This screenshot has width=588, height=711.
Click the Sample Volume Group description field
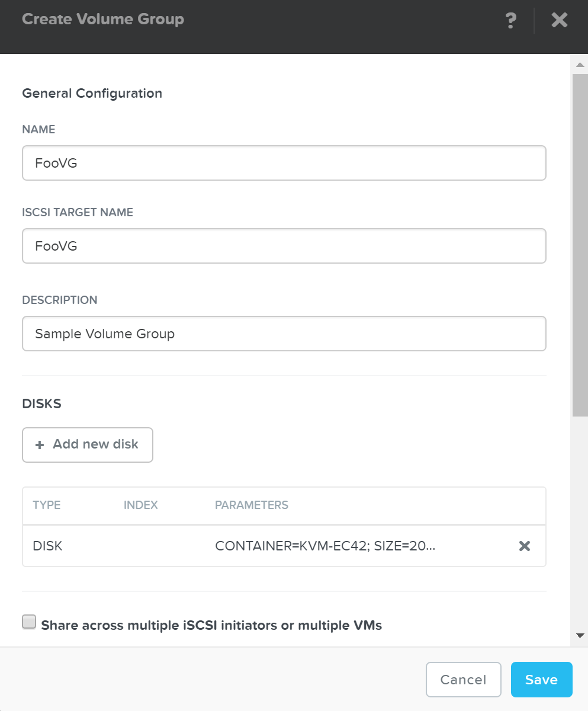[x=284, y=333]
